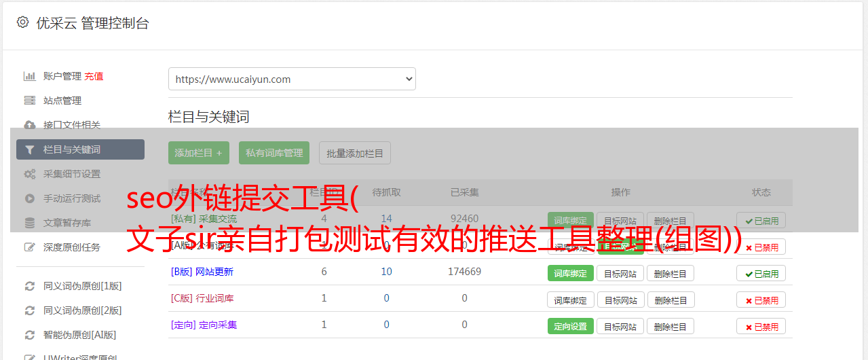This screenshot has height=360, width=868.
Task: Click the 充值 recharge link
Action: coord(94,76)
